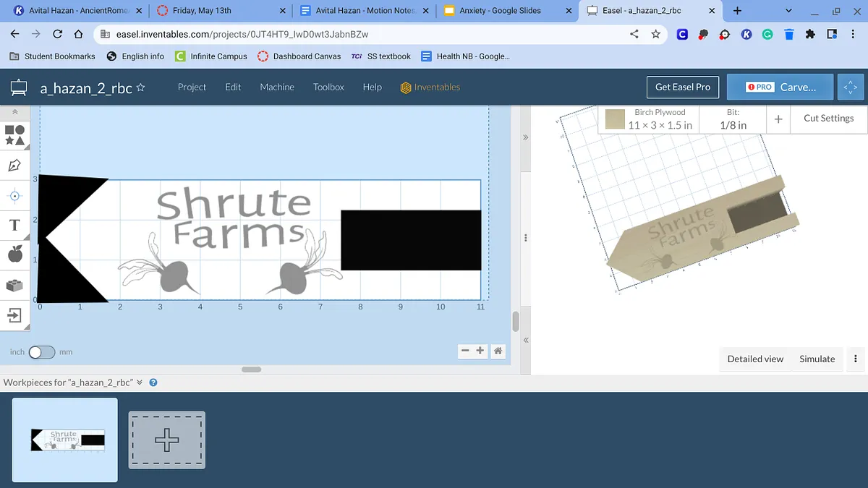Bookmark this page with star
Screen dimensions: 868x488
(x=655, y=34)
